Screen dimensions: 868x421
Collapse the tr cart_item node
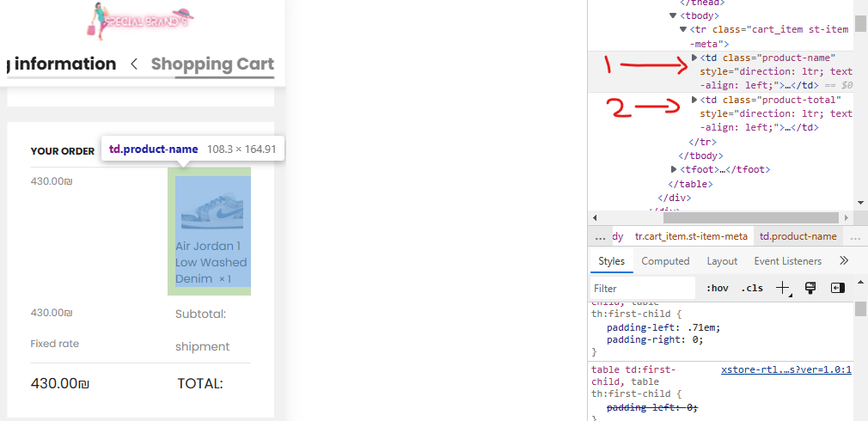coord(684,29)
